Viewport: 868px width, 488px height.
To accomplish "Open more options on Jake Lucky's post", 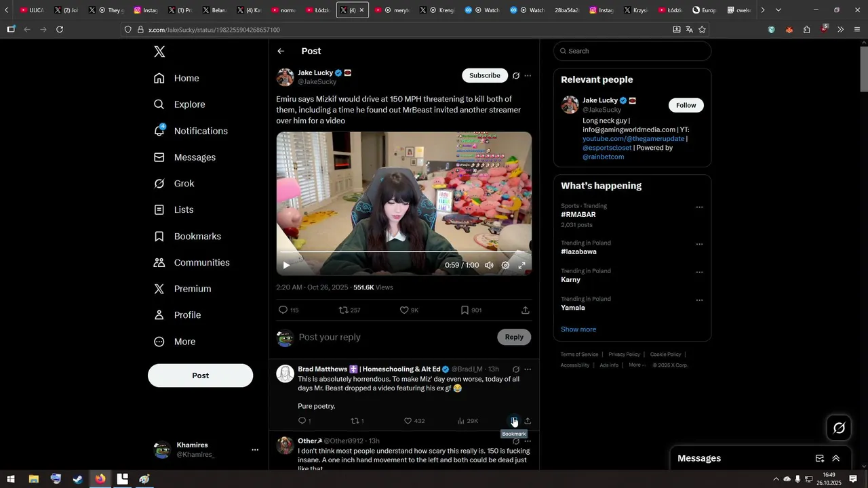I will click(528, 75).
